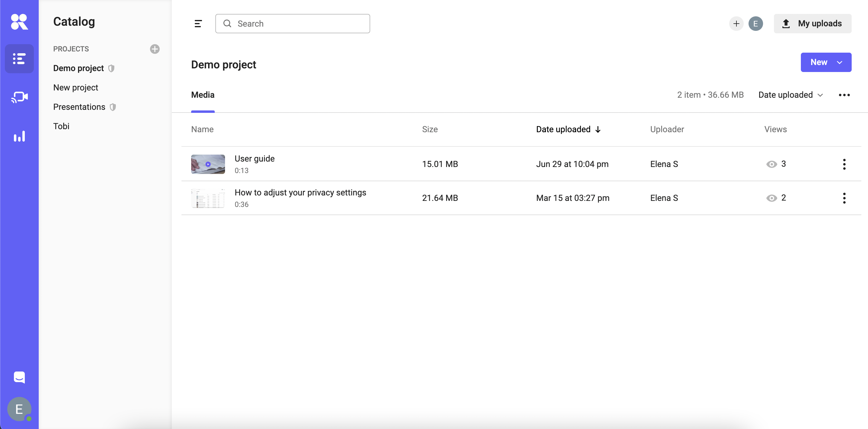Open the privacy settings video's three-dot menu

pos(844,198)
